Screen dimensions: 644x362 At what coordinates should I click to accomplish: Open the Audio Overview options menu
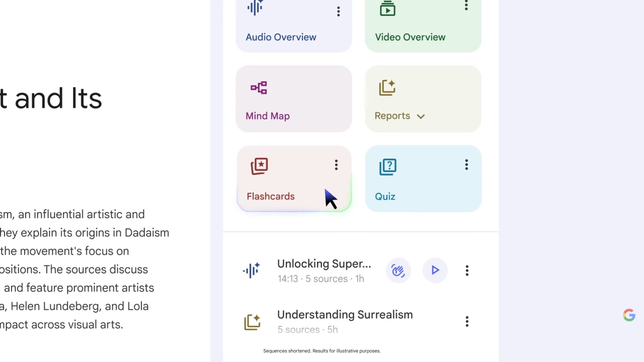click(x=338, y=12)
